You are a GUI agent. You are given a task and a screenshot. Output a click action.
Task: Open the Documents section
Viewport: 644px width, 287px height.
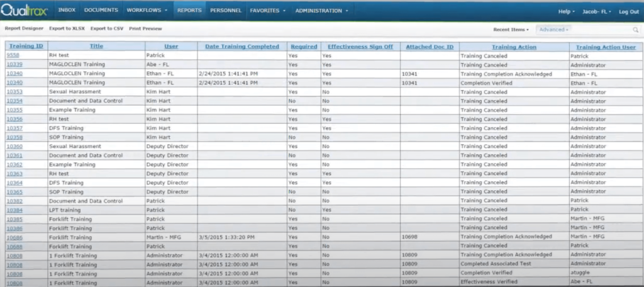coord(101,11)
